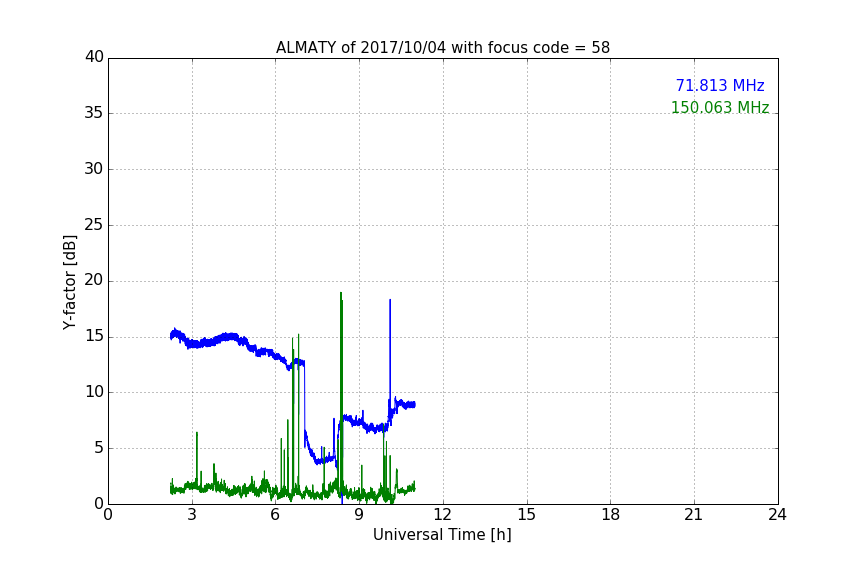864x576 pixels.
Task: Click the x-axis tick label 15
Action: tap(527, 515)
